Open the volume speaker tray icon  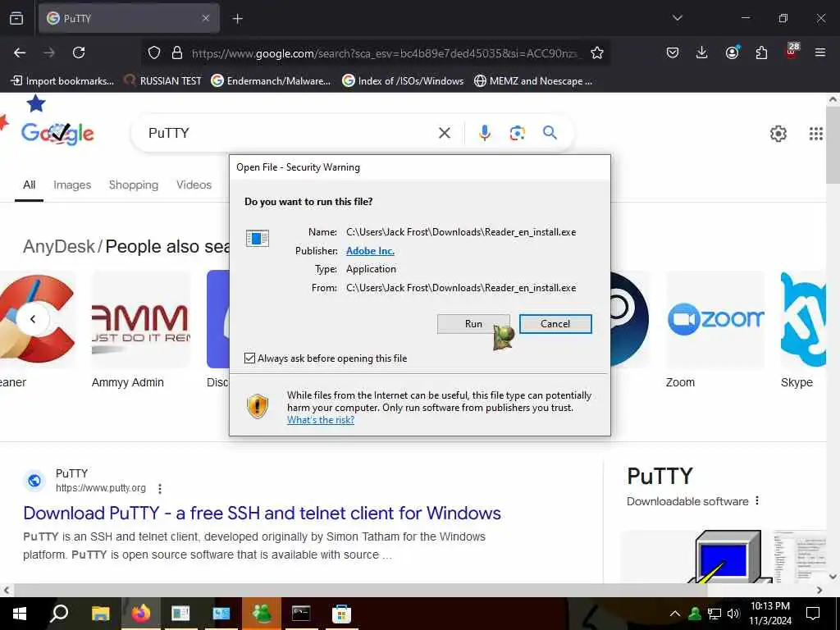coord(733,614)
